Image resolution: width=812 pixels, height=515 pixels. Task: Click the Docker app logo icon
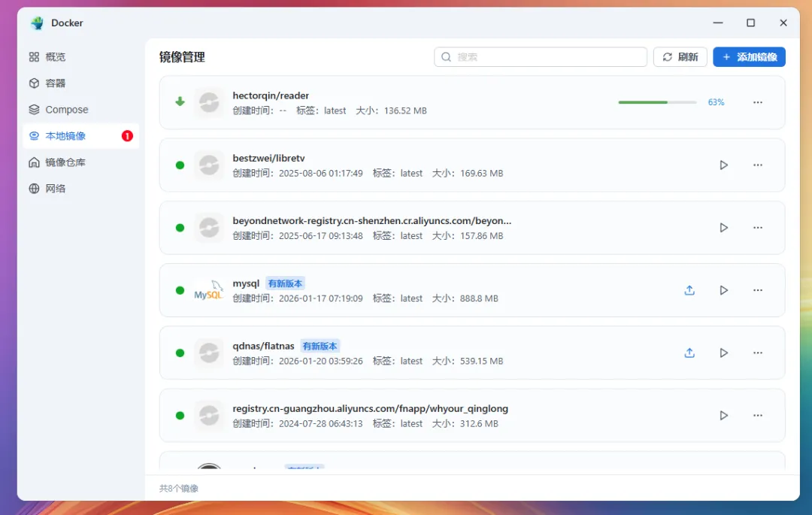click(x=38, y=23)
